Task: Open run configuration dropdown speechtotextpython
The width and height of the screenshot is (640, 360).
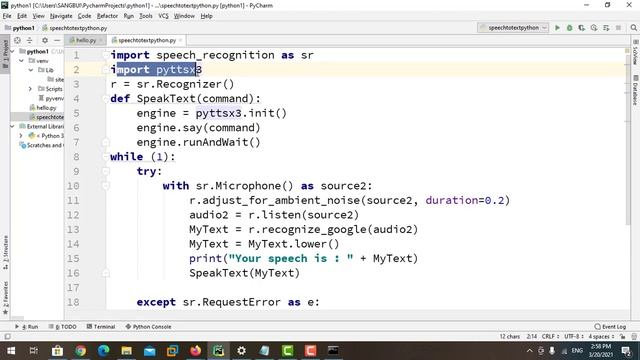Action: pos(513,28)
